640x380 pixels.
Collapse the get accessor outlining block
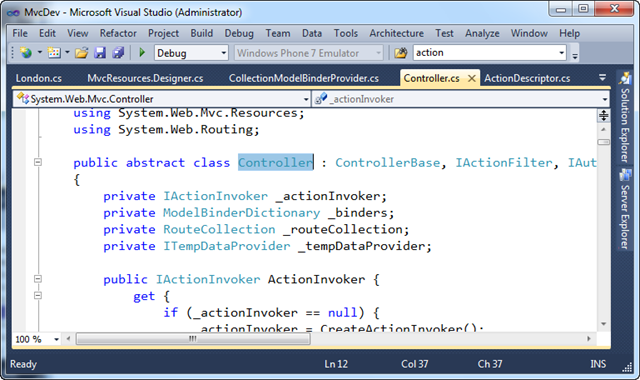click(38, 295)
